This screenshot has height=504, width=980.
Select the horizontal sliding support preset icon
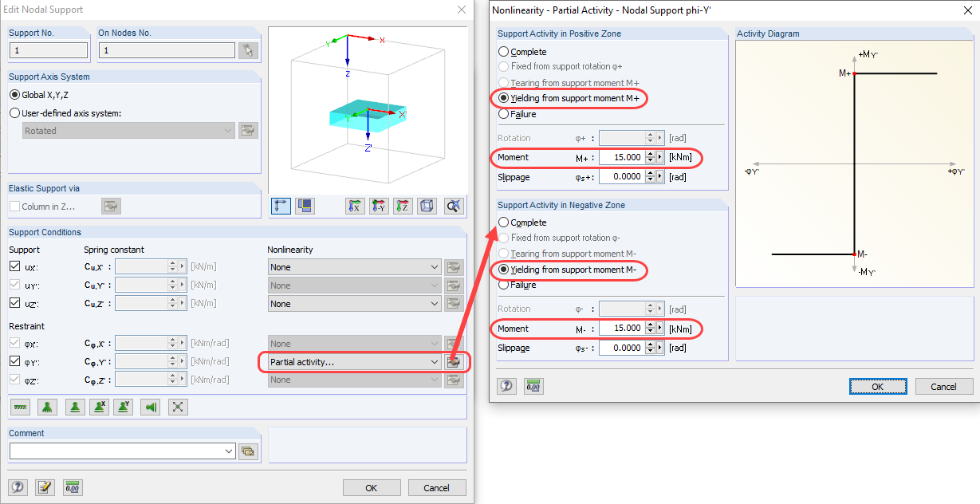151,408
